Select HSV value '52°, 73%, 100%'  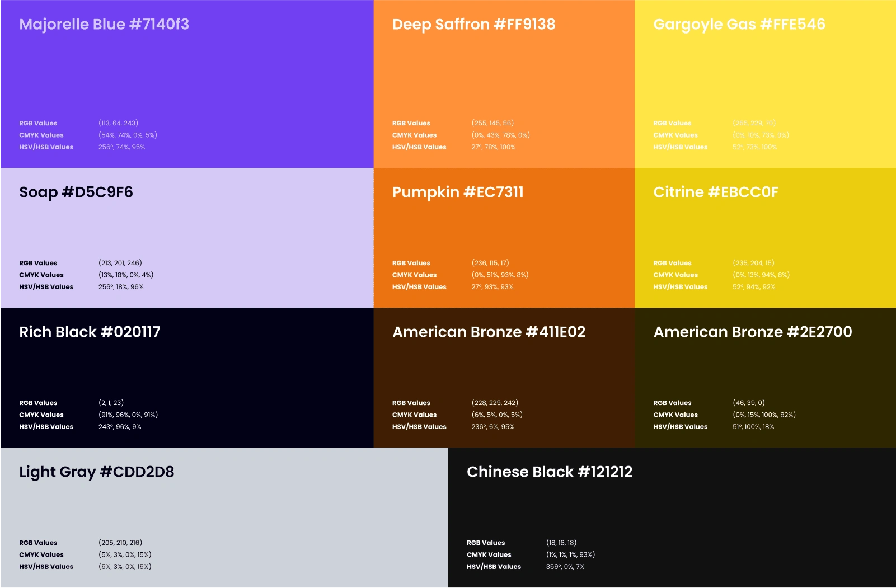(754, 147)
